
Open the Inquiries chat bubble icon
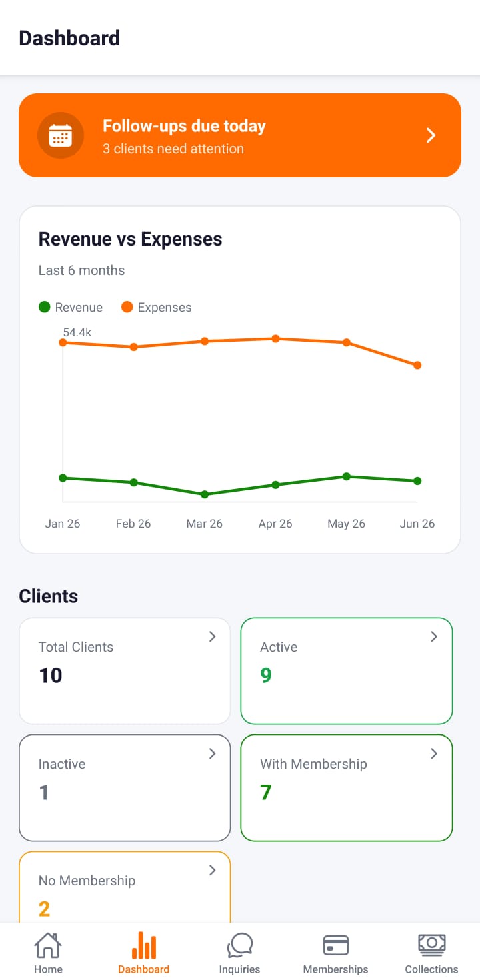[x=240, y=945]
